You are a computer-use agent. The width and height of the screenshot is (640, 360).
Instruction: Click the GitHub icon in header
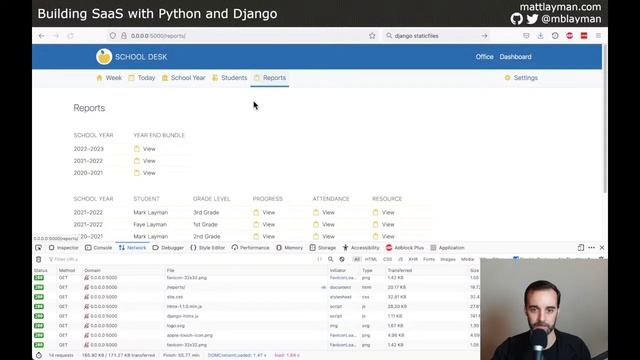[x=516, y=19]
